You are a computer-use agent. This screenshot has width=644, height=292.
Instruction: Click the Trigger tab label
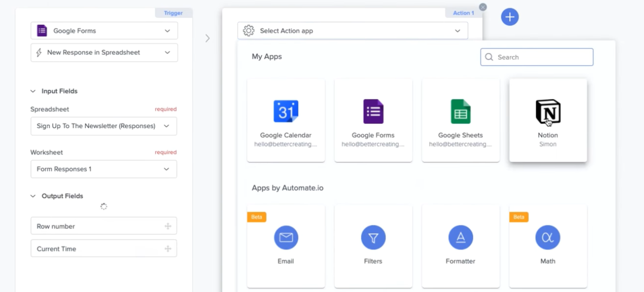[173, 13]
